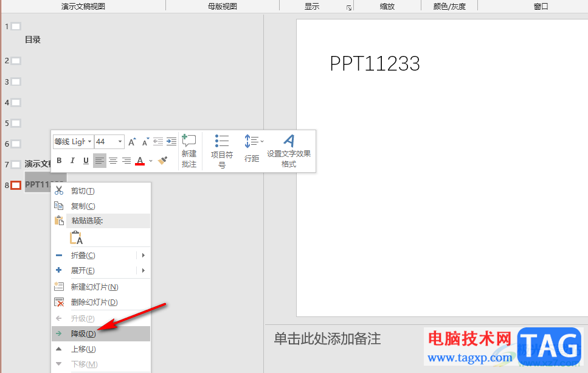The height and width of the screenshot is (373, 588).
Task: Click slide 4 icon in outline
Action: [16, 102]
